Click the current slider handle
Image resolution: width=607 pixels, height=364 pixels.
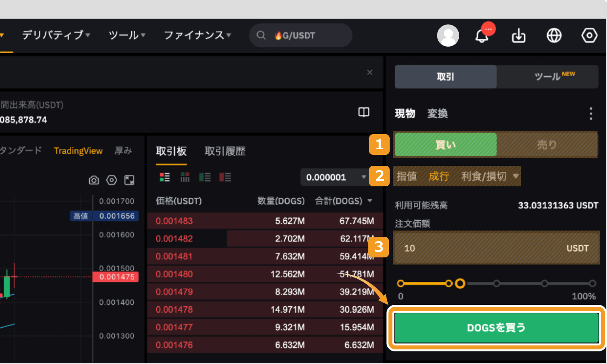pos(460,283)
